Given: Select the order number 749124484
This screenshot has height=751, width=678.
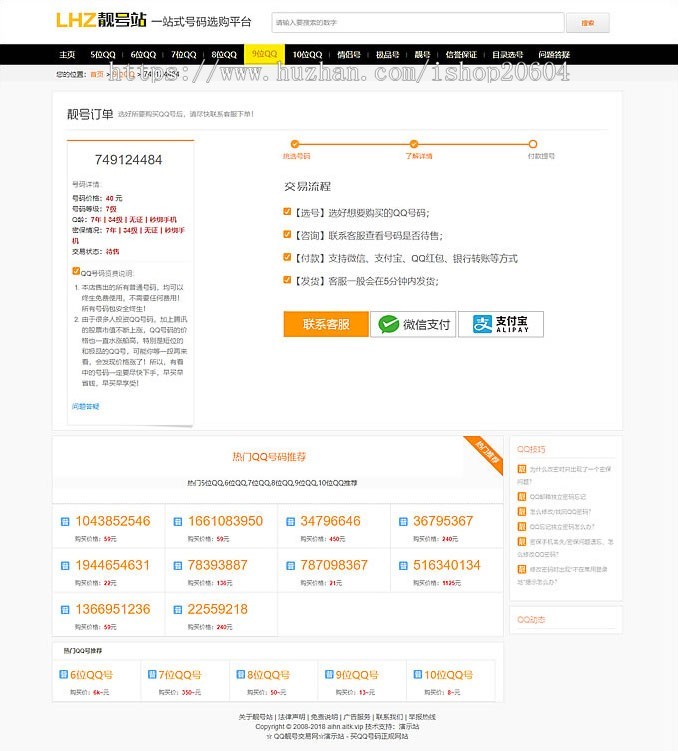Looking at the screenshot, I should tap(128, 160).
